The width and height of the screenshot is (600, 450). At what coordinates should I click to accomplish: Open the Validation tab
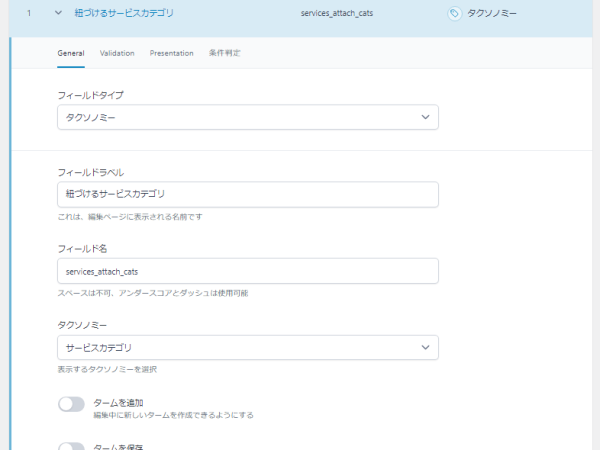(x=117, y=53)
